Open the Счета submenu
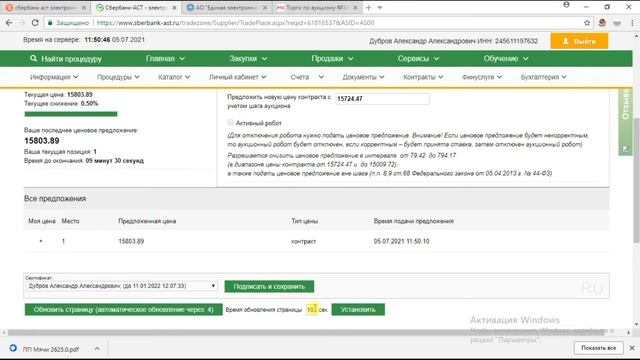Screen dimensions: 640x360 tap(307, 77)
